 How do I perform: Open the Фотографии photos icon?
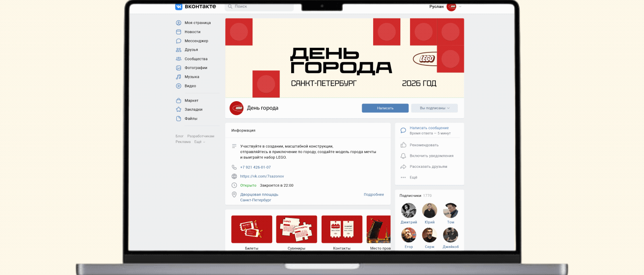click(x=179, y=68)
